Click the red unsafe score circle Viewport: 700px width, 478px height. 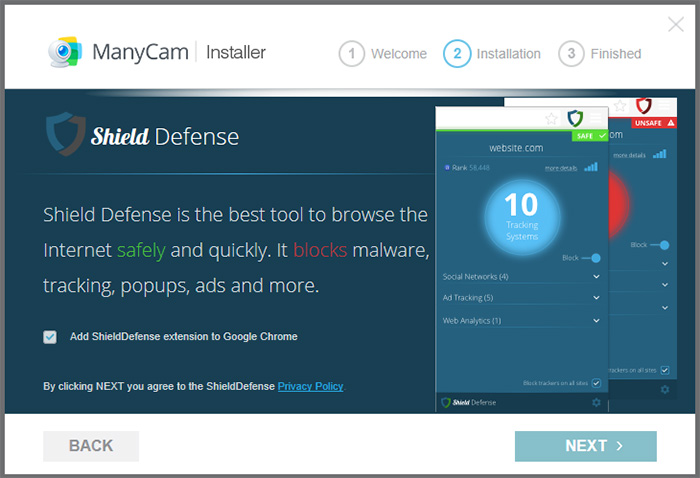(x=619, y=205)
